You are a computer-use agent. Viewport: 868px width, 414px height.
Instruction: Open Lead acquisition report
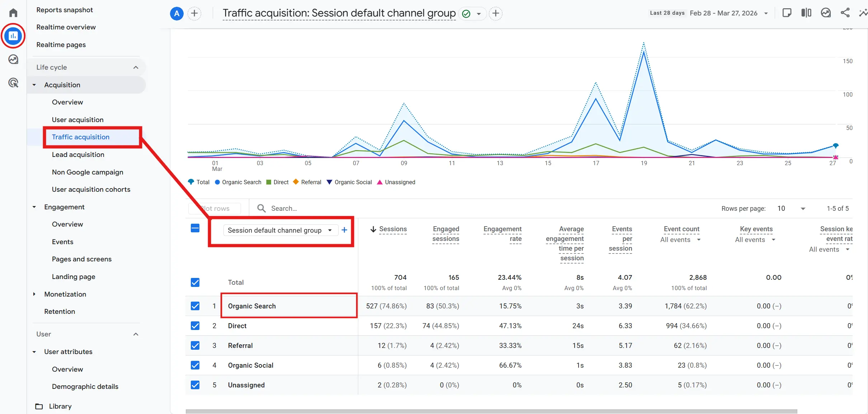(78, 154)
